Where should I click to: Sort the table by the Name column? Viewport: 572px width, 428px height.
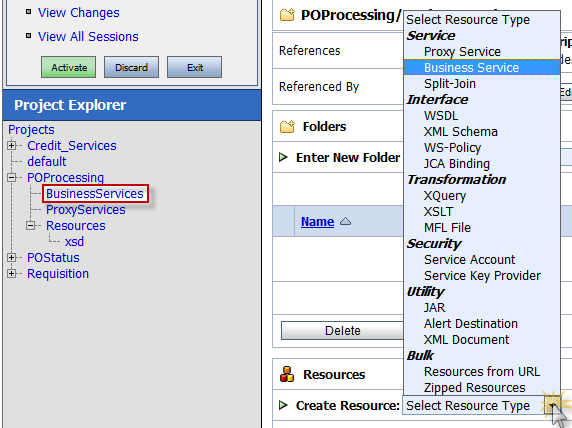317,221
